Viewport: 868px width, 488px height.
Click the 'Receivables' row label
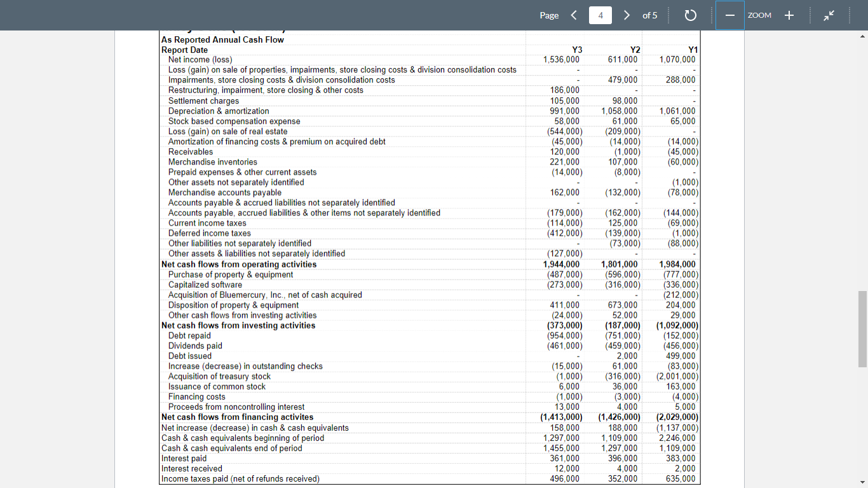pos(191,151)
